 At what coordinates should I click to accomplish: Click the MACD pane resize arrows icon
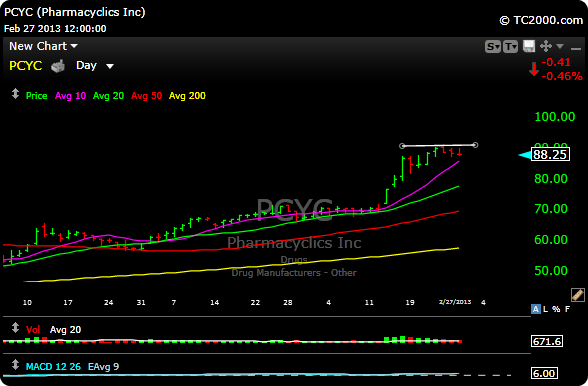point(15,365)
